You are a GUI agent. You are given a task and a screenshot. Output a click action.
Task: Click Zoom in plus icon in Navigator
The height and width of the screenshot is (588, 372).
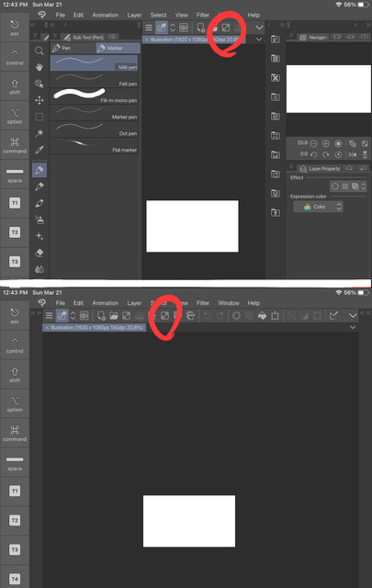[326, 143]
